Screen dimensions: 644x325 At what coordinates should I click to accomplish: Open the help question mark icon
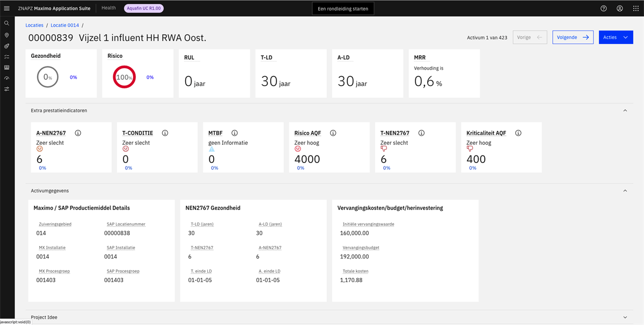click(x=604, y=9)
